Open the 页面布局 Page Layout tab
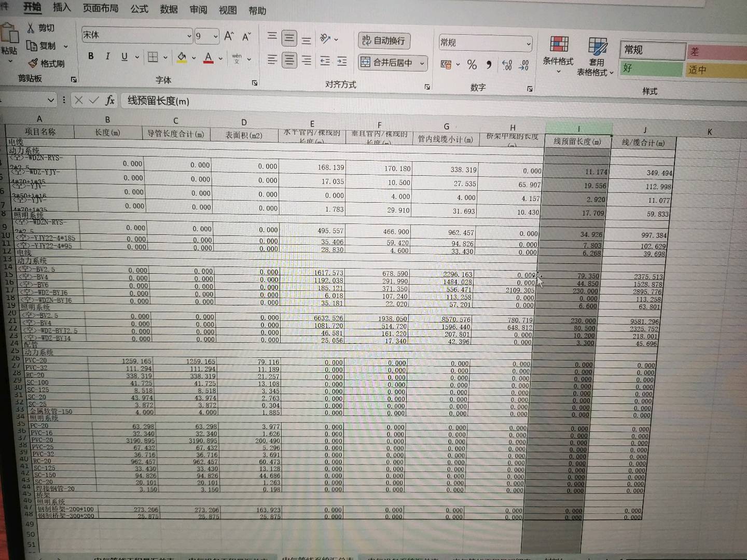Image resolution: width=747 pixels, height=560 pixels. [101, 8]
